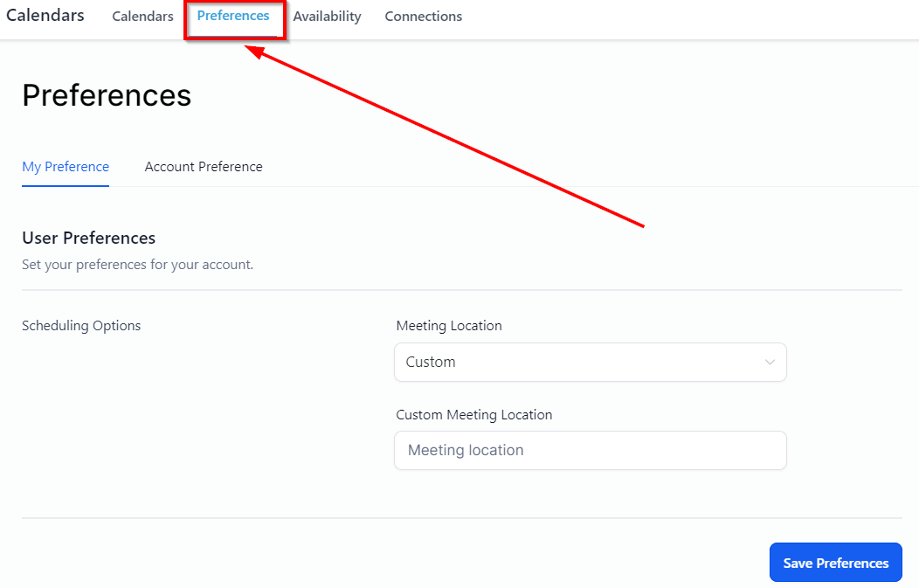Click the Calendars title at top left
This screenshot has height=588, width=919.
[45, 15]
